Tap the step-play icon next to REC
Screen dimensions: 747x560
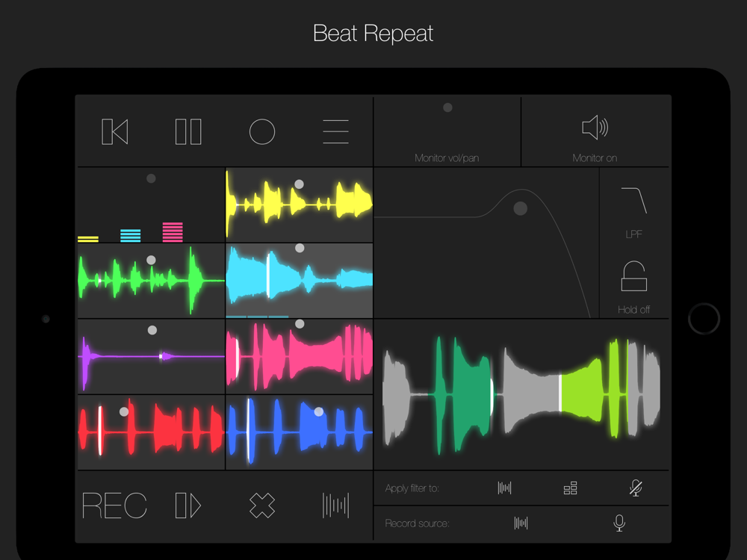[188, 505]
